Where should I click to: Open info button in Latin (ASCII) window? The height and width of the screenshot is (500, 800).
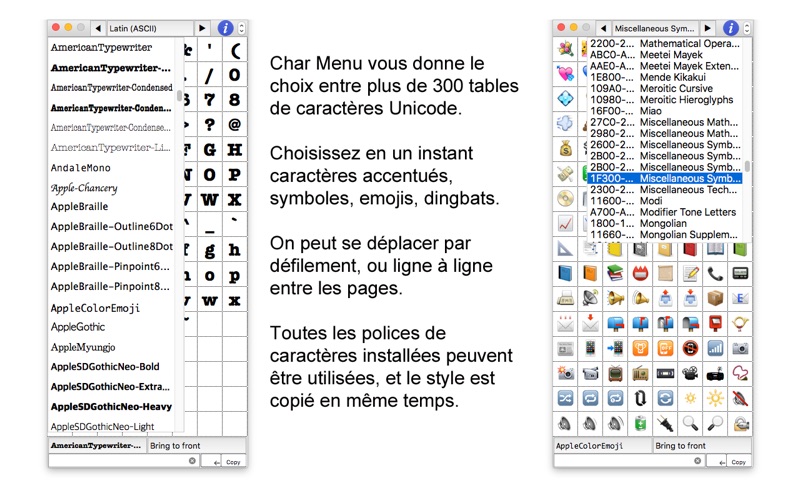(x=226, y=28)
